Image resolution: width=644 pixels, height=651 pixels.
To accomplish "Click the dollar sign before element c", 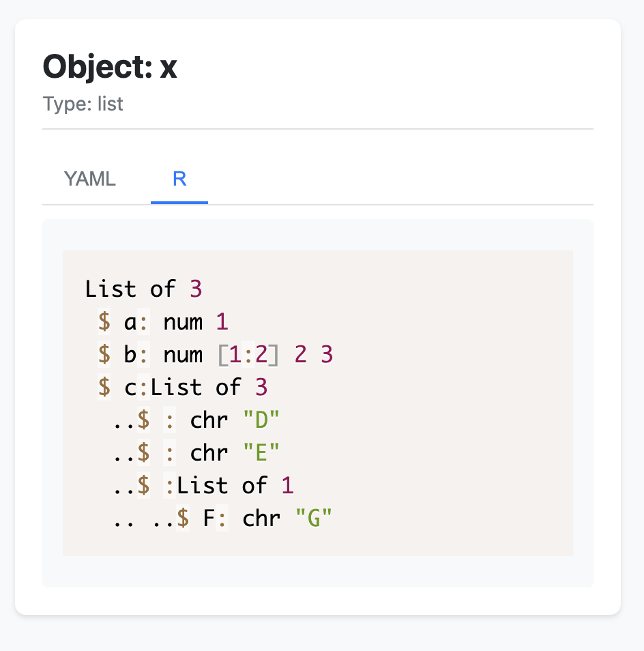I will click(x=104, y=387).
